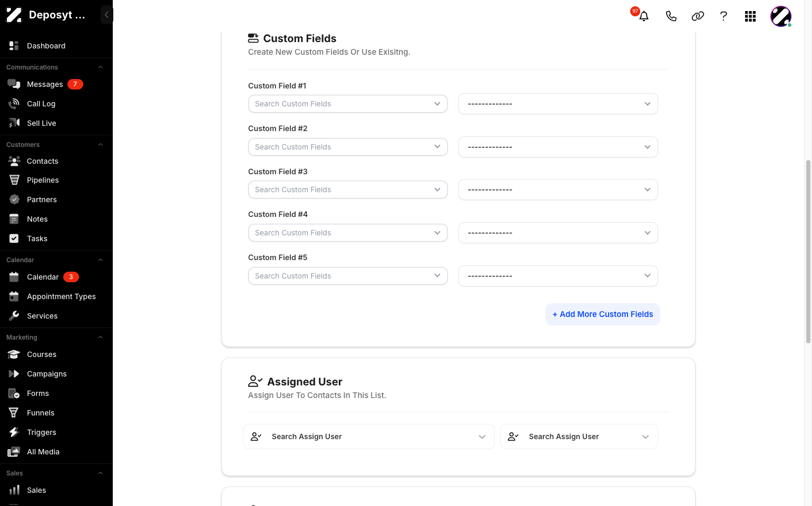The height and width of the screenshot is (506, 812).
Task: Click the Services wrench icon
Action: [x=14, y=316]
